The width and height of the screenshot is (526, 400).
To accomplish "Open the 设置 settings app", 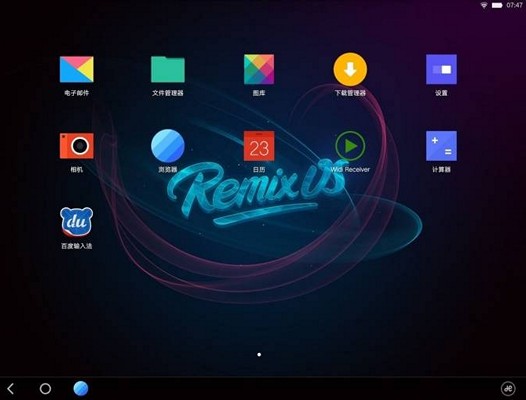I will (441, 69).
